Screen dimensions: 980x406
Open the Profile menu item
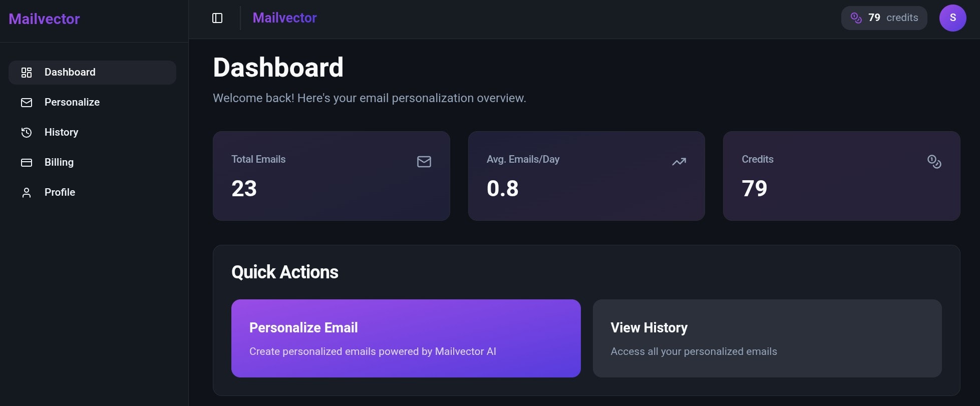[x=60, y=192]
